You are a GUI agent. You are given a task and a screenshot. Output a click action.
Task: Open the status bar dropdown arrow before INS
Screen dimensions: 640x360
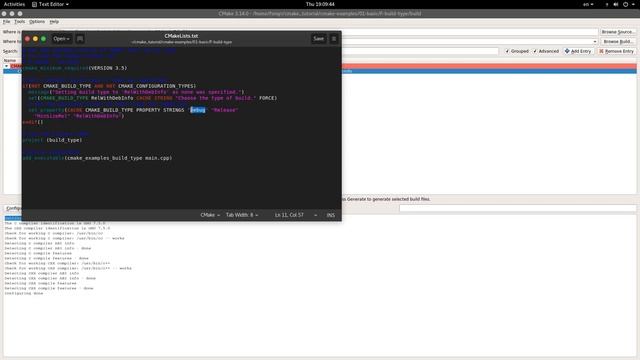coord(316,215)
